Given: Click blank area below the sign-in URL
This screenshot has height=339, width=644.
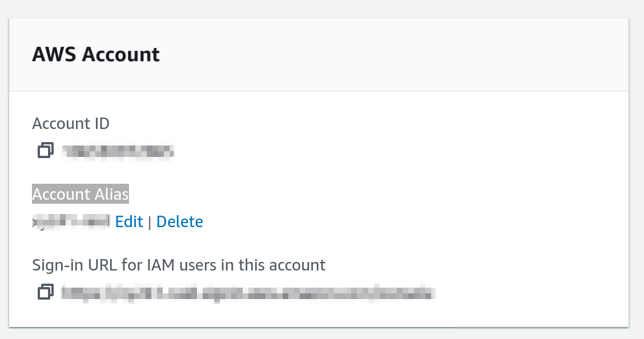Looking at the screenshot, I should pos(320,314).
